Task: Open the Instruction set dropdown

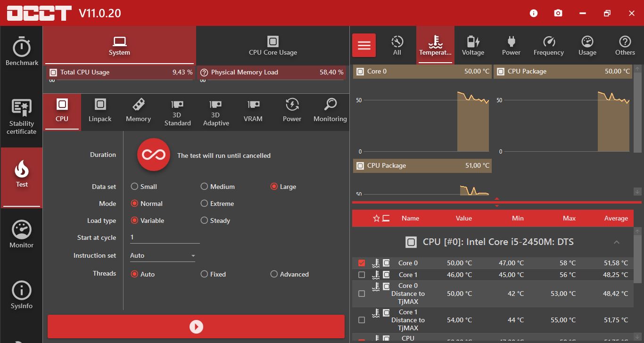Action: (163, 255)
